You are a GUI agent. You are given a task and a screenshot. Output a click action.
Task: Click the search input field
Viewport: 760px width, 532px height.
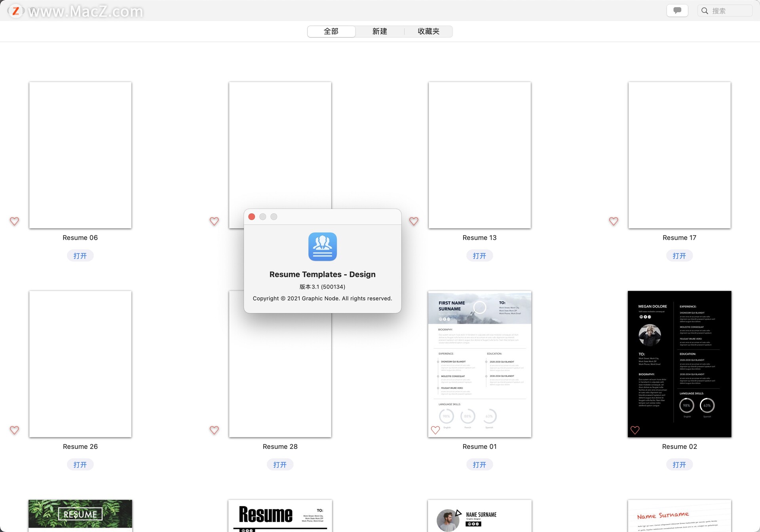coord(725,11)
